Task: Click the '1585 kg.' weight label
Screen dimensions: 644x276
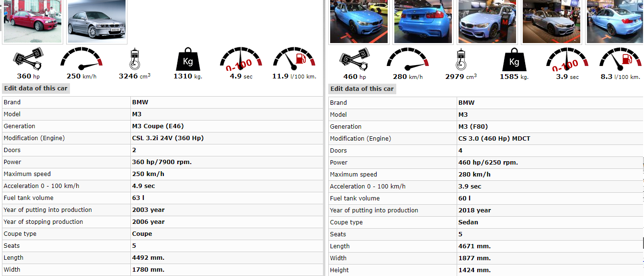Action: [514, 77]
